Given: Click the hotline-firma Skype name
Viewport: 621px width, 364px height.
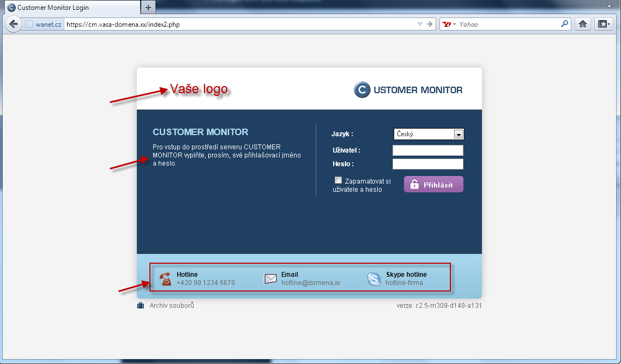Looking at the screenshot, I should pyautogui.click(x=405, y=283).
